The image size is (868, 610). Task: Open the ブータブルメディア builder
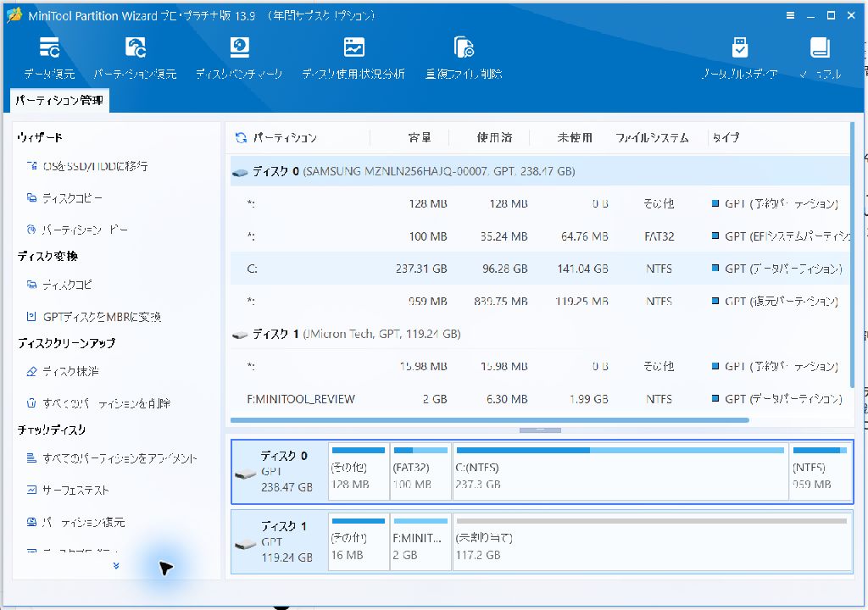[x=739, y=58]
